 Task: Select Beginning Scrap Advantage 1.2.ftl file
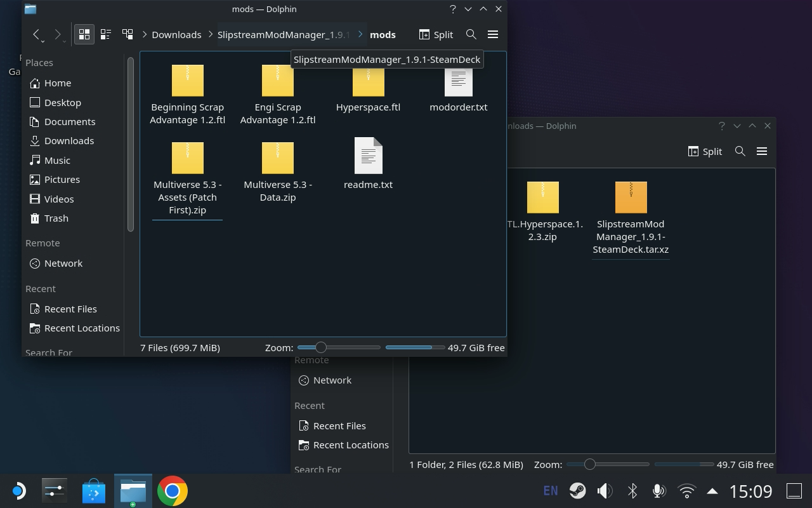pos(188,94)
